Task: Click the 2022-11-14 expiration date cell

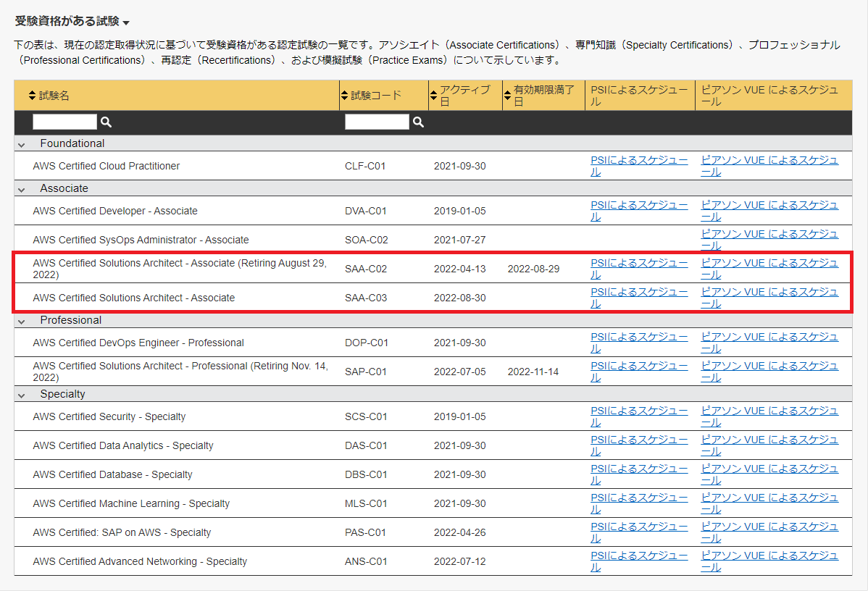Action: click(x=533, y=372)
